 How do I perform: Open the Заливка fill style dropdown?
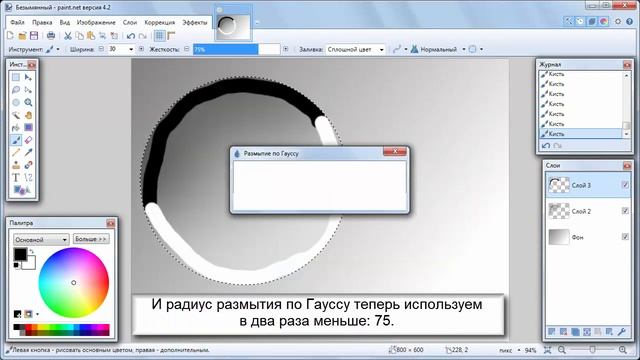click(356, 49)
